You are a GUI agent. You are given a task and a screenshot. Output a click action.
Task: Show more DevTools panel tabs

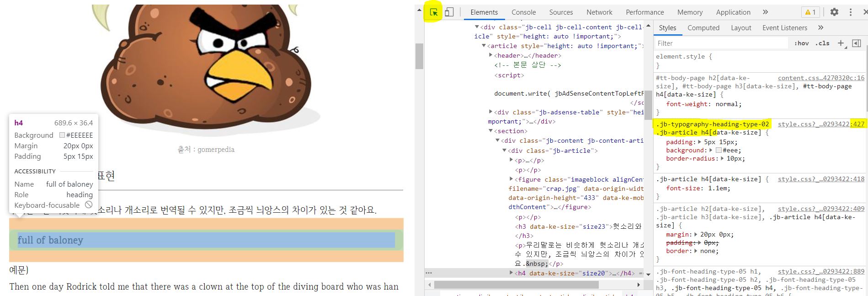(765, 12)
